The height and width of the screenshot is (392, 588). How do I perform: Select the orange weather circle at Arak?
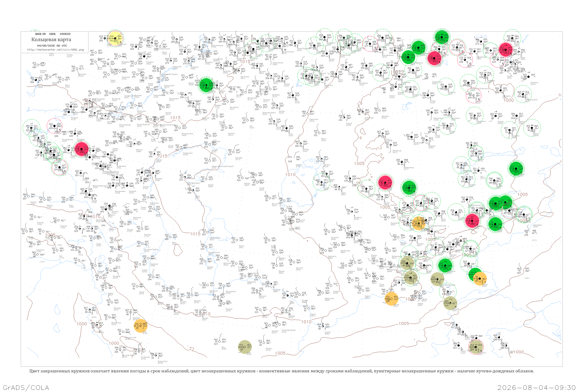[x=141, y=326]
